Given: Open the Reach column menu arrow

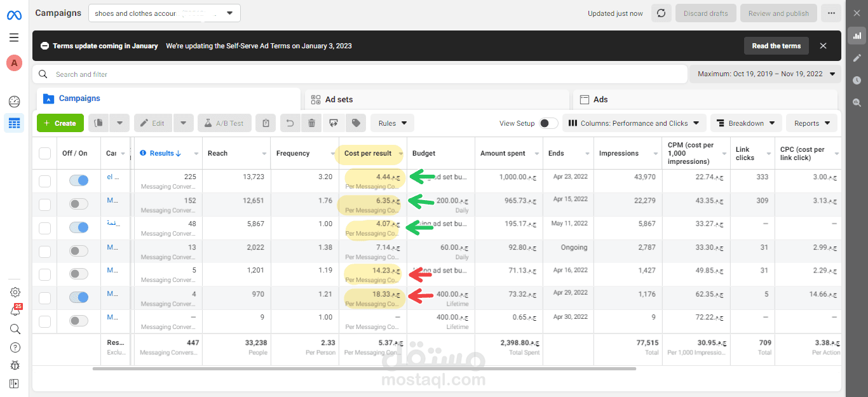Looking at the screenshot, I should (x=264, y=154).
